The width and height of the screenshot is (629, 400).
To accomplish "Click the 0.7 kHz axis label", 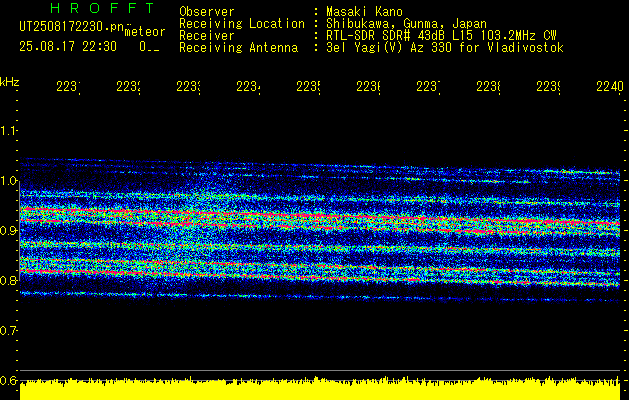I will pos(8,331).
